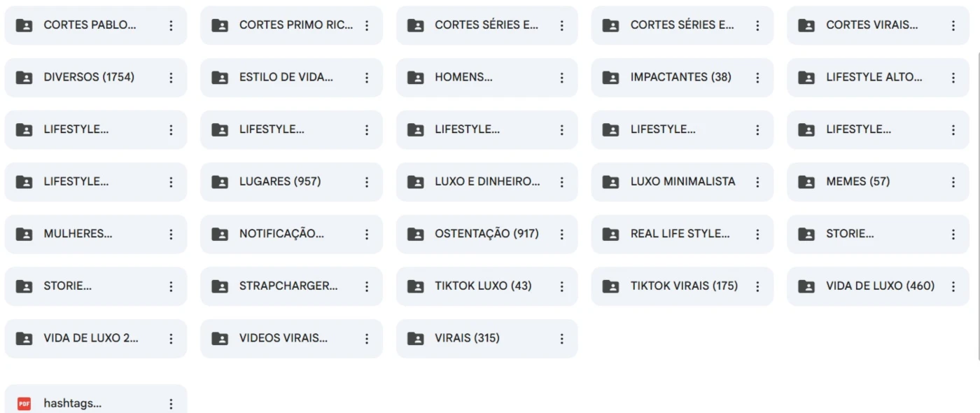Click shared folder icon of TIKTOK LUXO (43)

click(415, 286)
